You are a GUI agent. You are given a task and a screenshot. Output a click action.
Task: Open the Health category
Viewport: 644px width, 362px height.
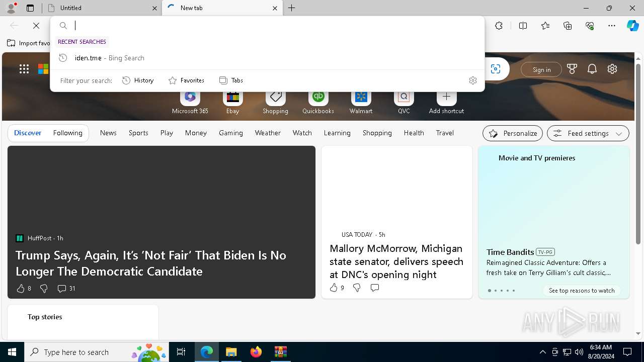[414, 133]
